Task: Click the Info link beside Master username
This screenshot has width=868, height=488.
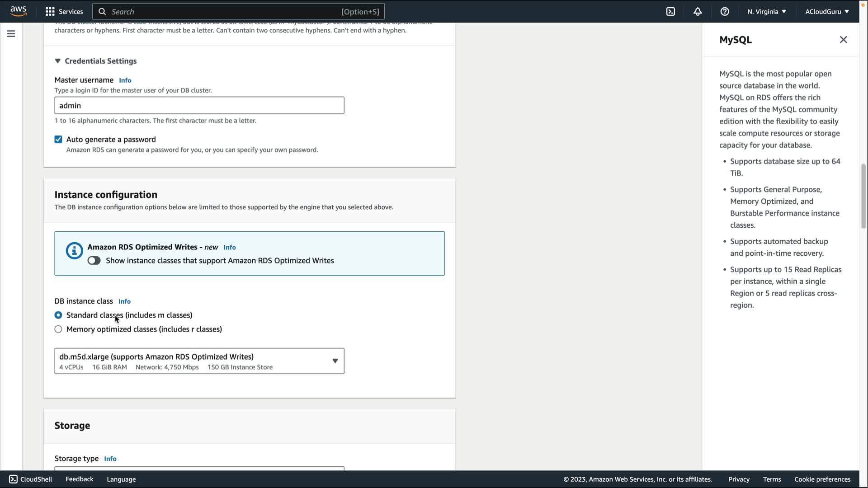Action: click(x=125, y=80)
